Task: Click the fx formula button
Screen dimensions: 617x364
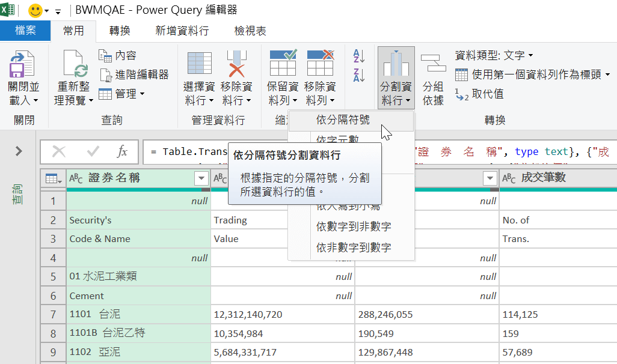Action: coord(122,151)
